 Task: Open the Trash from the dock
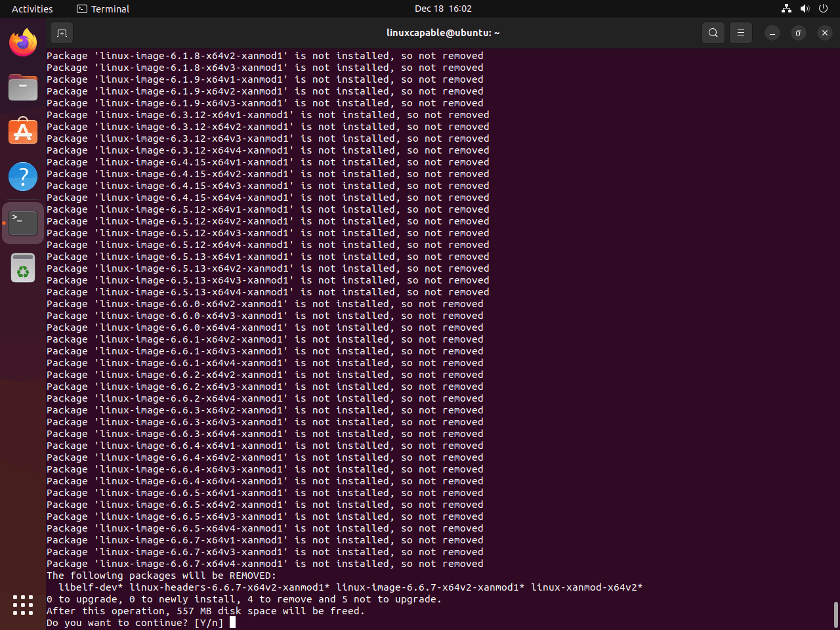[x=23, y=268]
